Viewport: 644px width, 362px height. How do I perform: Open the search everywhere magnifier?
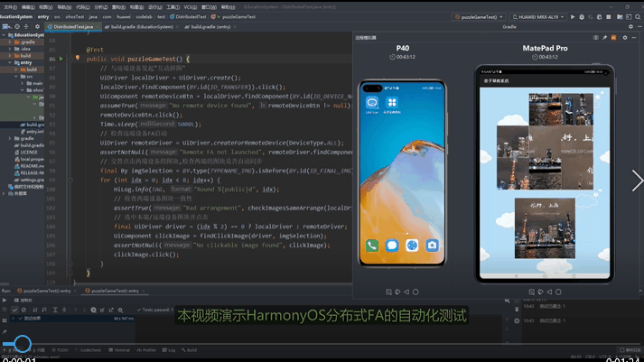638,17
